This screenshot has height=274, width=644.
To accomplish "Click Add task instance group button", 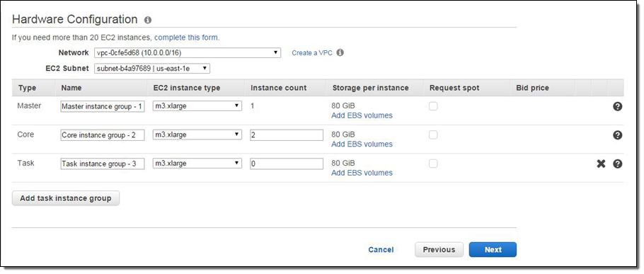I will coord(66,198).
